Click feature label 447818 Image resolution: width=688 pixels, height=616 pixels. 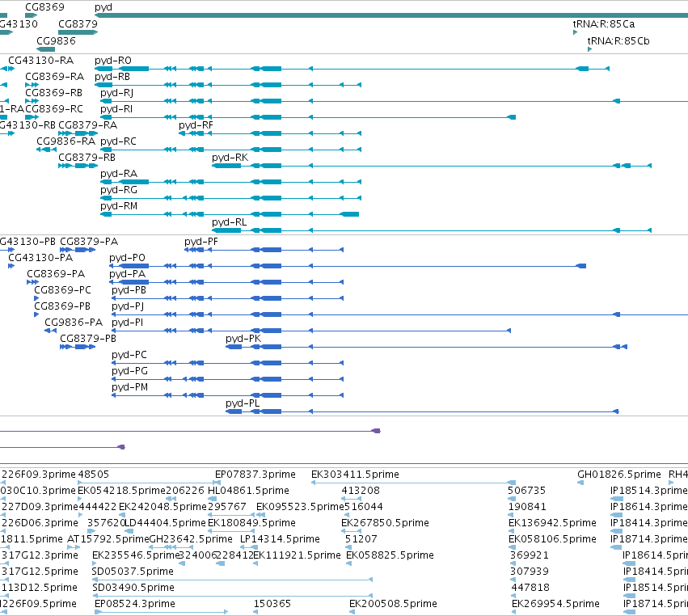coord(530,587)
